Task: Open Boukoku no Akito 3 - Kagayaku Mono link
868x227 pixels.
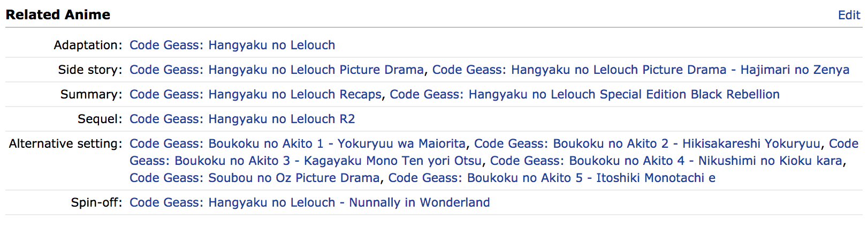Action: click(306, 161)
